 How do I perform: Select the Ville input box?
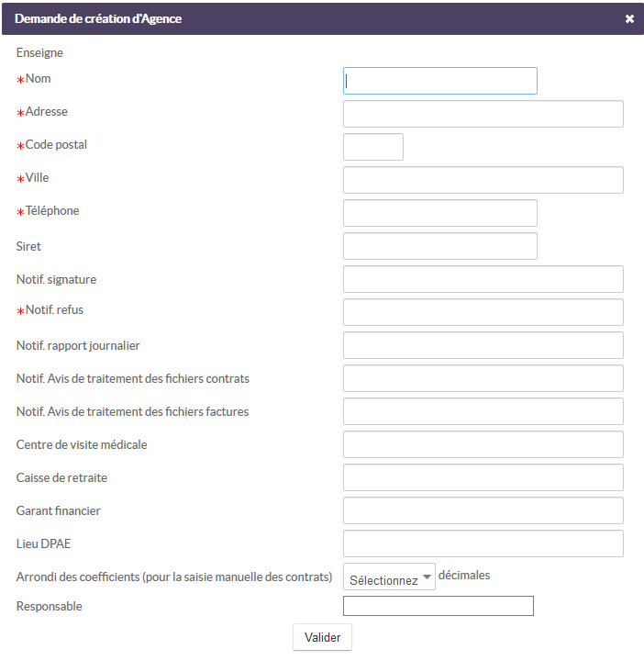coord(483,180)
